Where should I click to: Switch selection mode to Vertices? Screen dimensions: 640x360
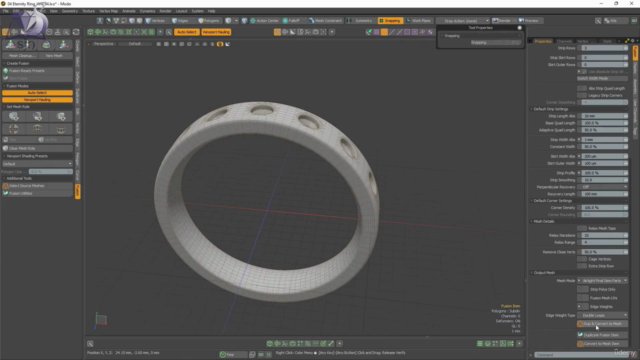click(156, 20)
